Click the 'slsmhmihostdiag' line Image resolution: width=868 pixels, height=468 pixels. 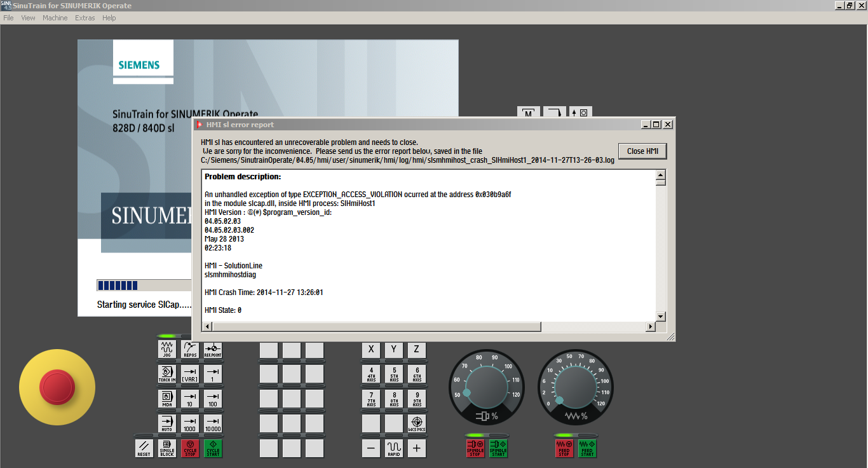point(230,275)
